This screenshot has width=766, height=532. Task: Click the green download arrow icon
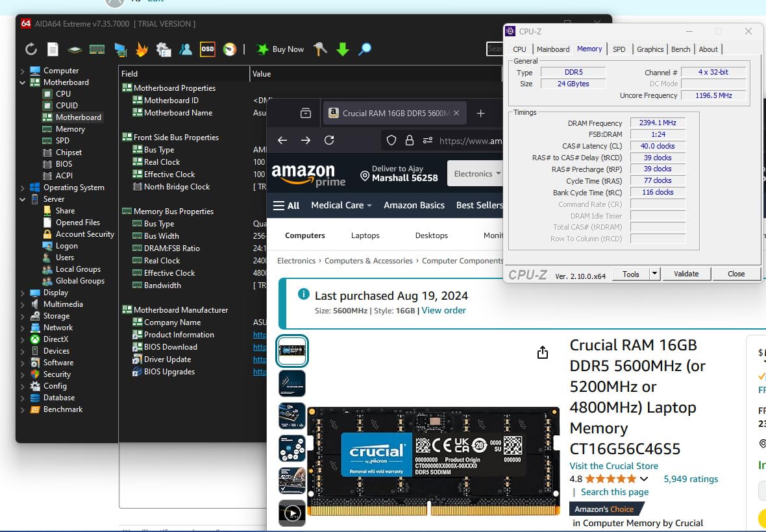click(x=343, y=49)
